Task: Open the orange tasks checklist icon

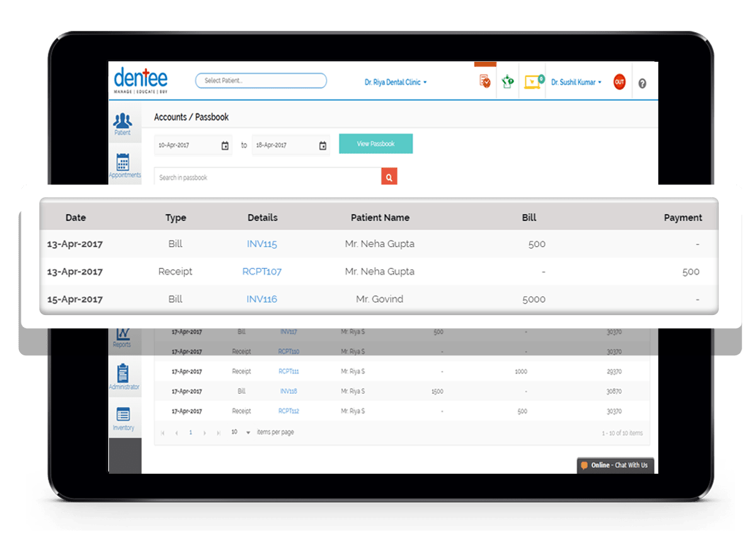Action: pos(485,81)
